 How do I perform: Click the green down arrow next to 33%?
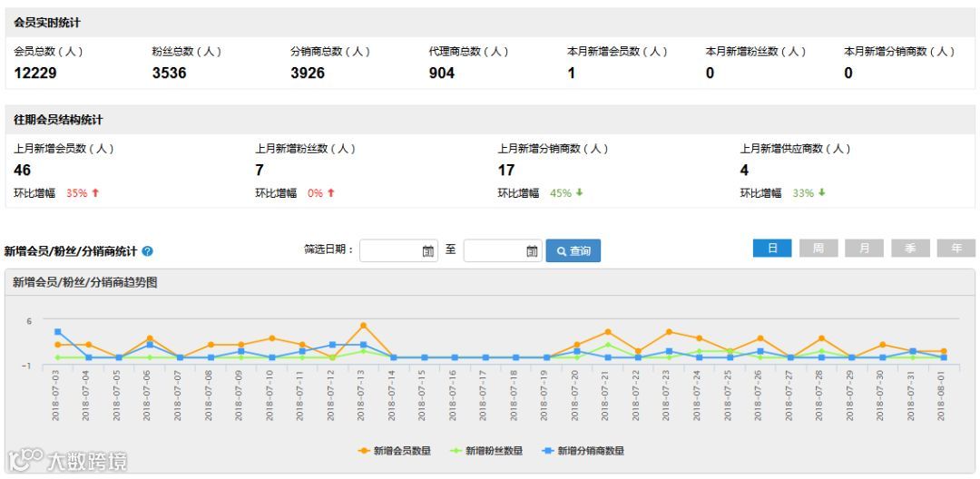point(822,193)
